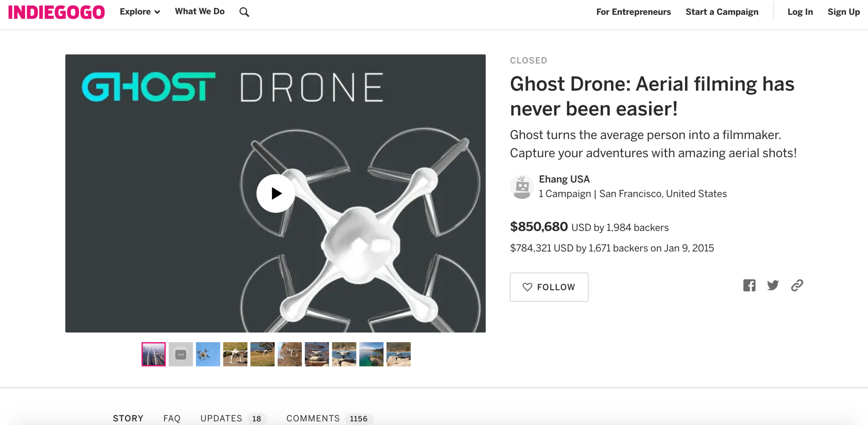Follow this campaign
868x425 pixels.
coord(549,287)
